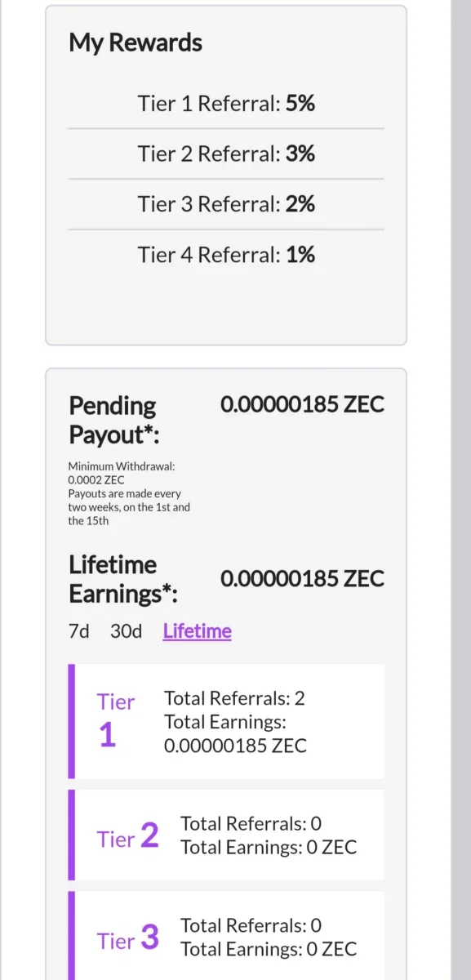This screenshot has height=980, width=471.
Task: Click the Tier 2 purple label
Action: point(128,836)
